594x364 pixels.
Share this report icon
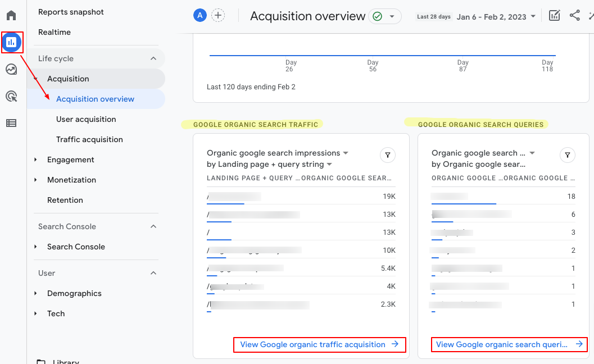point(575,16)
